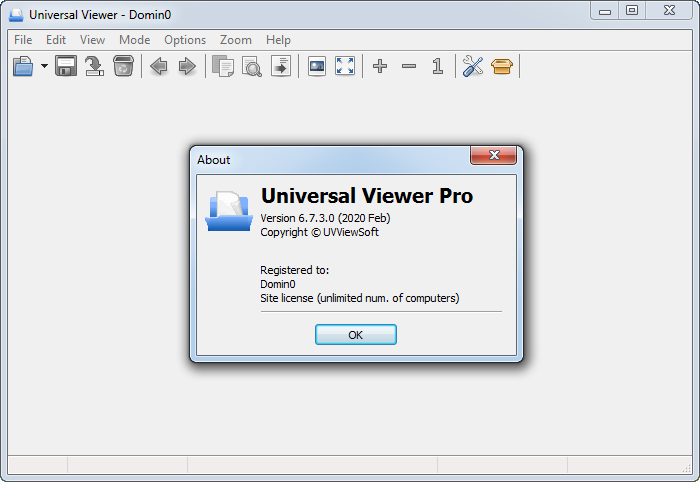Open the Help menu

tap(278, 40)
